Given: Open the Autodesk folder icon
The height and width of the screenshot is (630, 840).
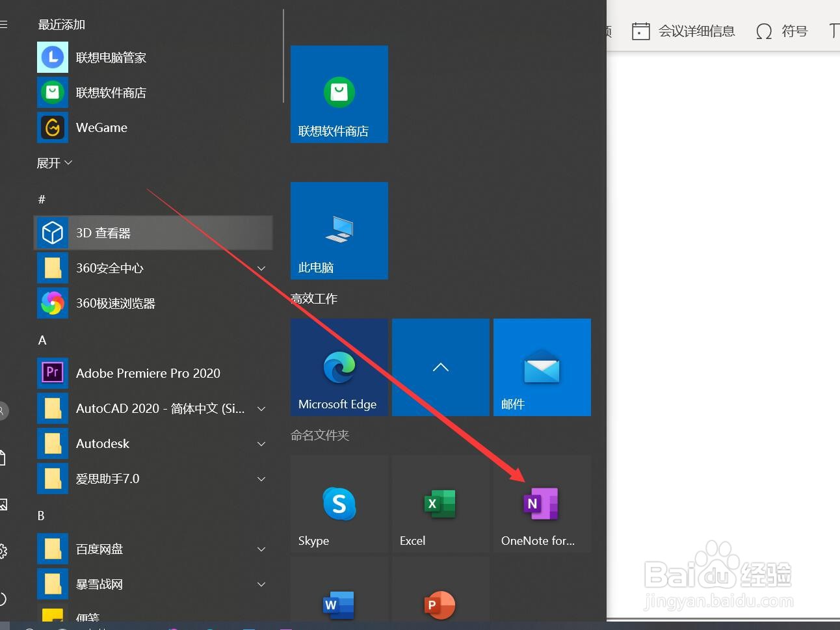Looking at the screenshot, I should point(53,443).
